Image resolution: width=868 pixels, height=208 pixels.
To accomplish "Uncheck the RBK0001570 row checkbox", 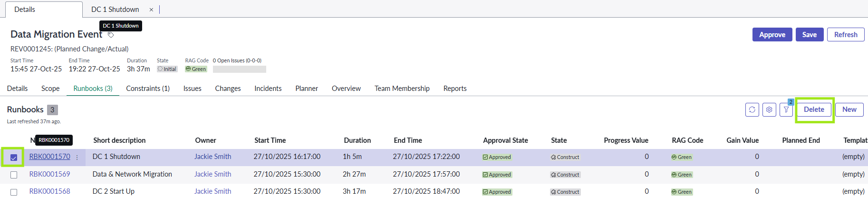I will [x=14, y=158].
